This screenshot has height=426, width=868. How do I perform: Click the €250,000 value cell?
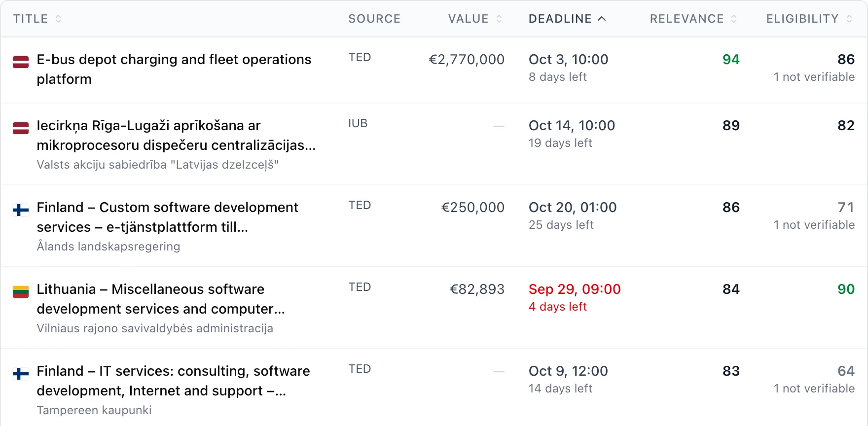472,208
